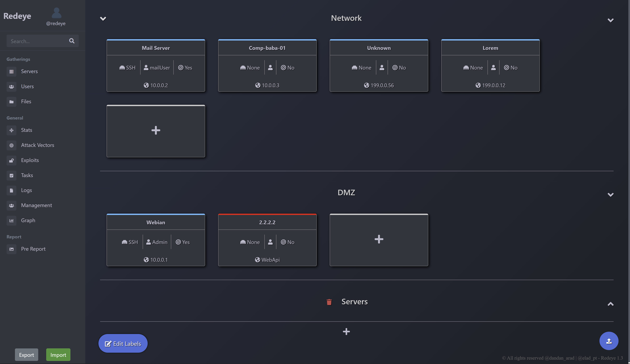Click the Attack Vectors target icon
Viewport: 630px width, 364px height.
click(x=11, y=145)
